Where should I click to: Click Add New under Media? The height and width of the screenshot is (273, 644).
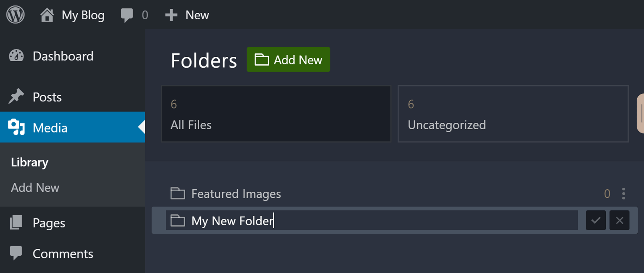coord(35,188)
